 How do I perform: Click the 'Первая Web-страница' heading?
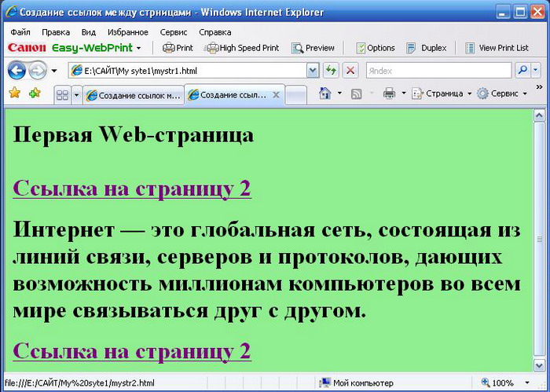134,134
